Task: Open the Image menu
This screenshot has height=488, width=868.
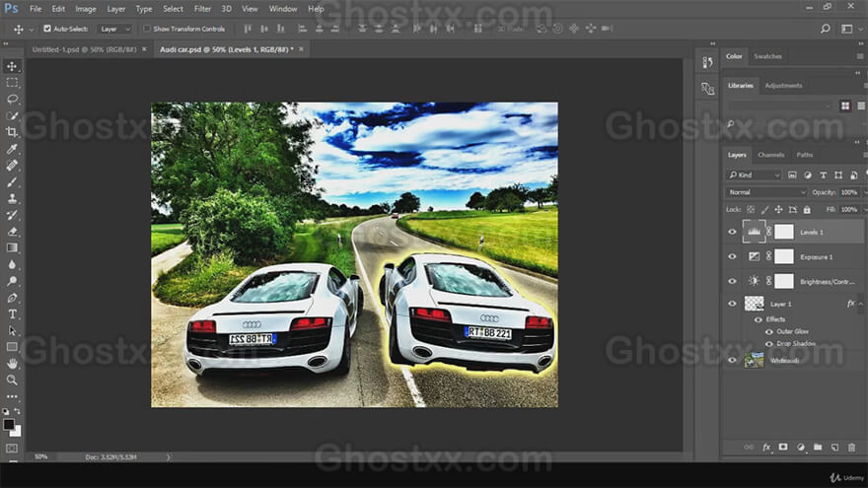Action: pos(86,9)
